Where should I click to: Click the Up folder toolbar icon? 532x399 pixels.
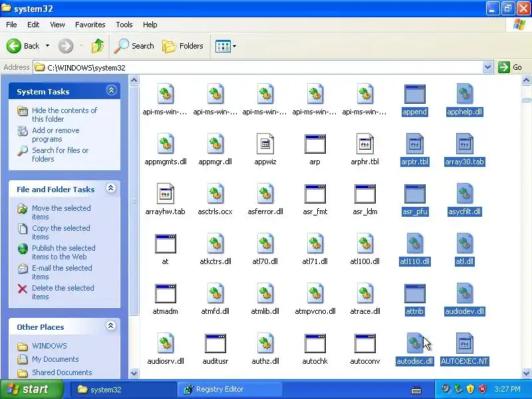click(98, 46)
